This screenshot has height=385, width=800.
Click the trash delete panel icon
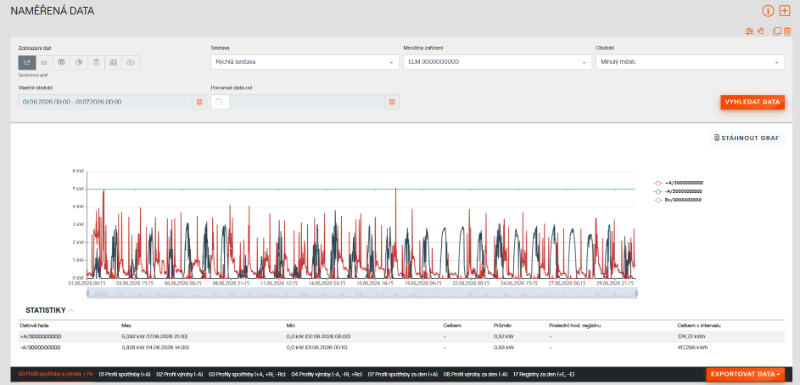(787, 31)
